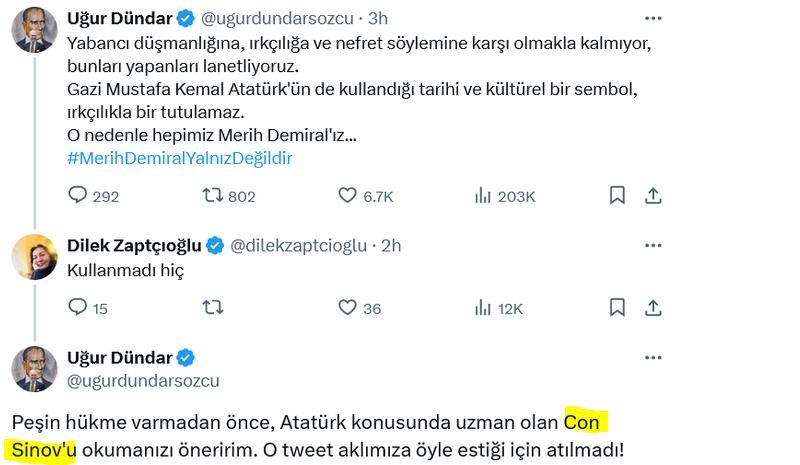Image resolution: width=800 pixels, height=465 pixels.
Task: Open more options on the bottom tweet
Action: [x=653, y=358]
